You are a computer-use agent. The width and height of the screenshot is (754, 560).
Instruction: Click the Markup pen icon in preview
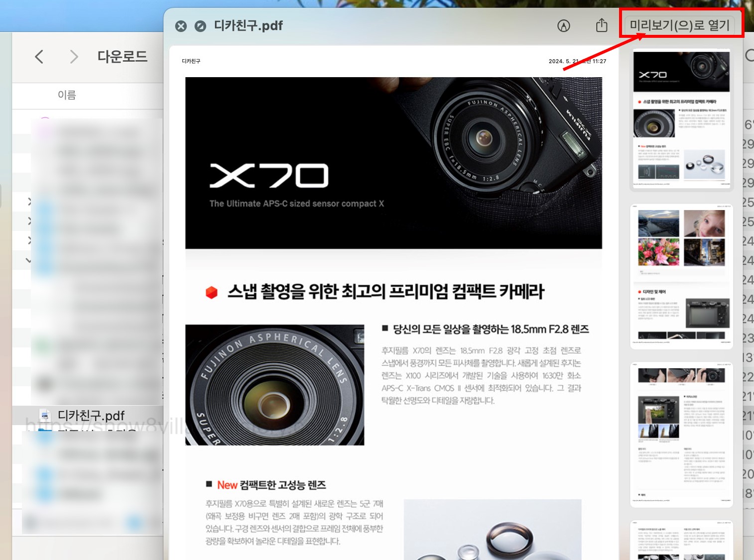[x=564, y=26]
